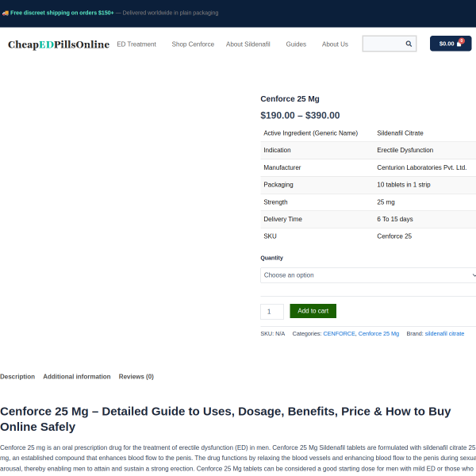Open the About Sildenafil menu item
This screenshot has height=476, width=476.
(248, 44)
